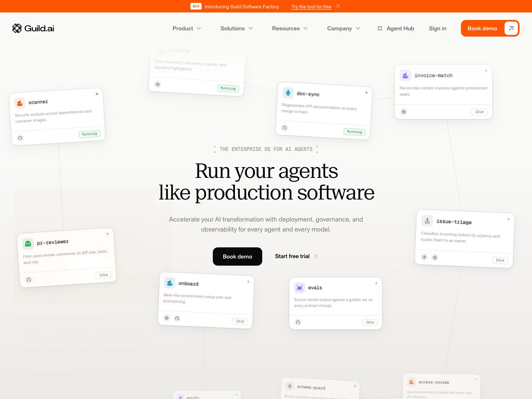Click Idle status on evals card

click(370, 322)
